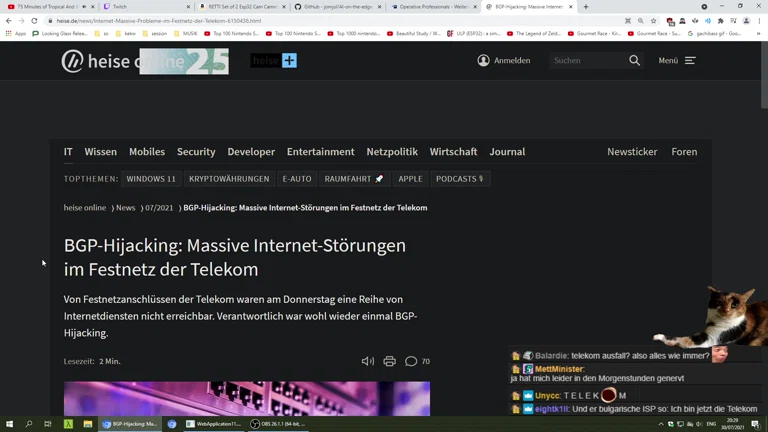Play article audio with the speaker icon
This screenshot has width=768, height=432.
(x=368, y=361)
